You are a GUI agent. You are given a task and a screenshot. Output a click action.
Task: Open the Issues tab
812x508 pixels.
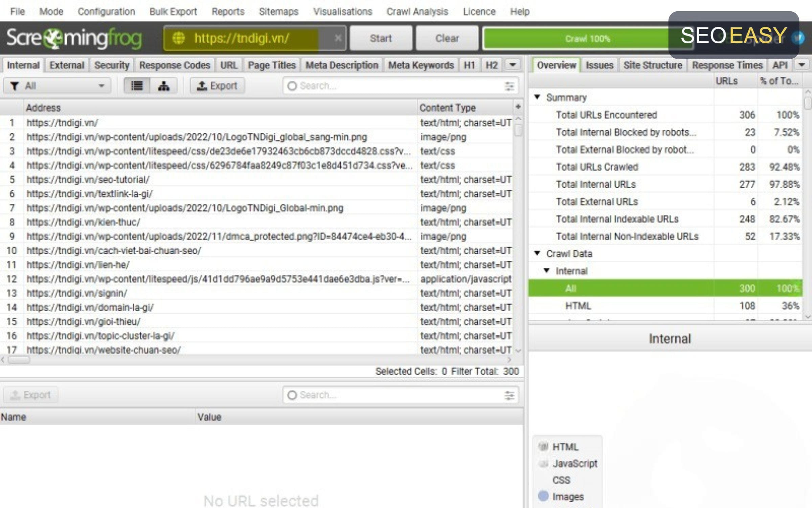coord(599,65)
